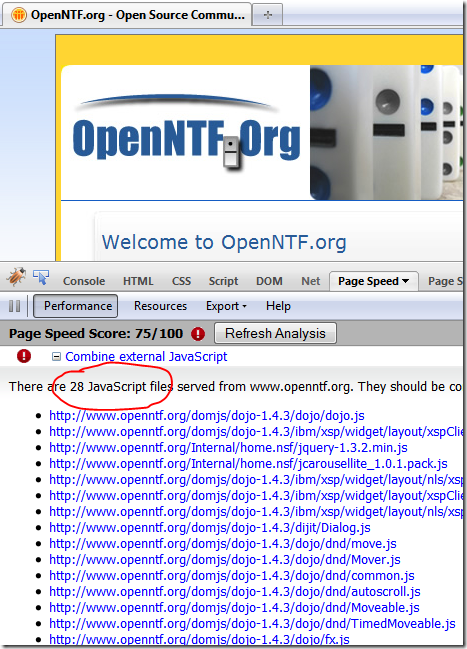Open Combine external JavaScript link
Screen dimensions: 467x649
[146, 356]
